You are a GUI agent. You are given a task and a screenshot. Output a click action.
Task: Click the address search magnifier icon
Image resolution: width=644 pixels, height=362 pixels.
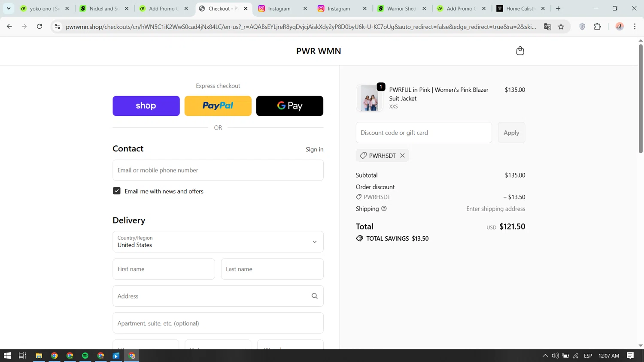(314, 296)
